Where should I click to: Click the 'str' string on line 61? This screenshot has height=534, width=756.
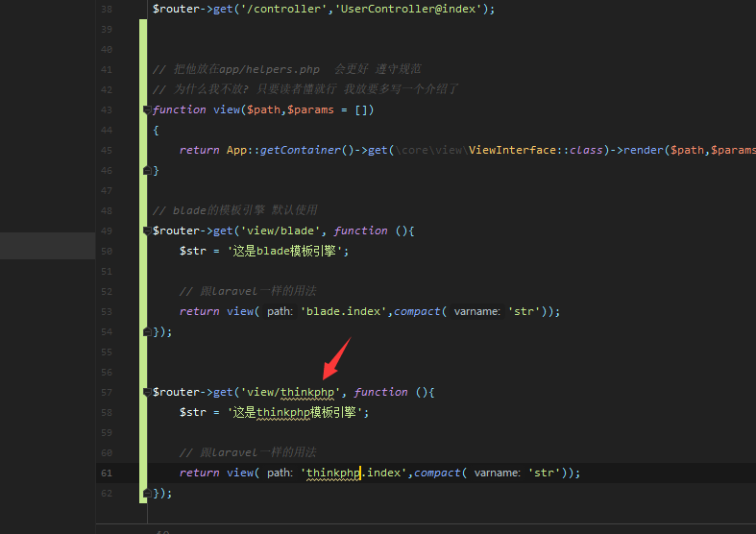click(544, 473)
